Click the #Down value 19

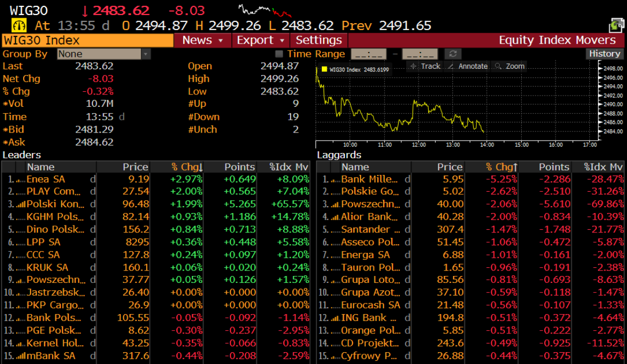coord(293,117)
